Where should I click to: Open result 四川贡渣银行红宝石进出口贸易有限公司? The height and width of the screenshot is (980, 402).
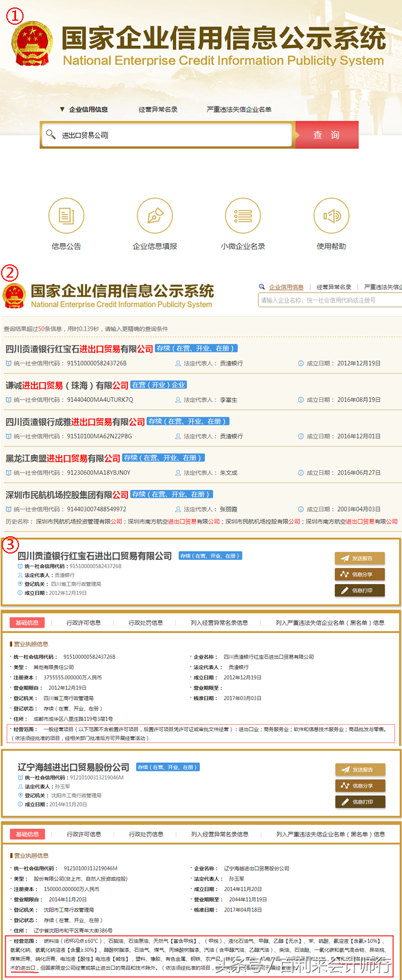tap(79, 349)
